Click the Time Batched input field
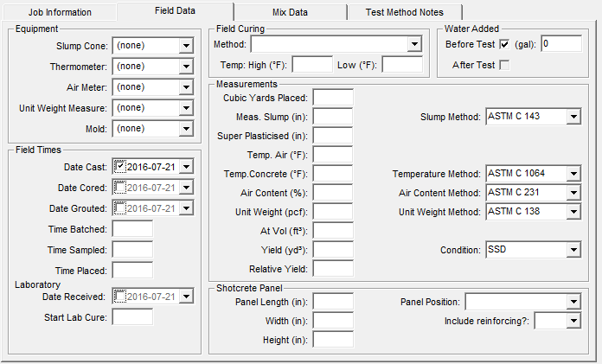 tap(132, 229)
